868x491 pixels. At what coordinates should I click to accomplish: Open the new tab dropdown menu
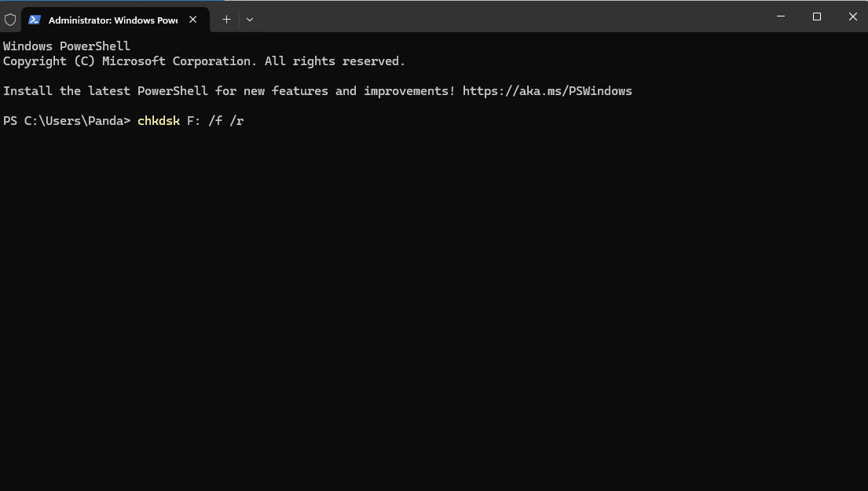pos(249,19)
